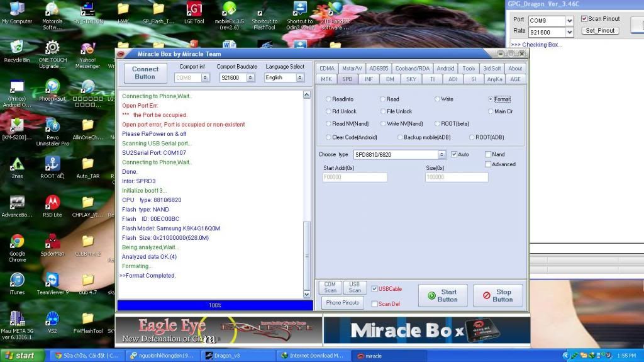Open AdvanceBox desktop icon
Screen dimensions: 644x362
point(17,206)
